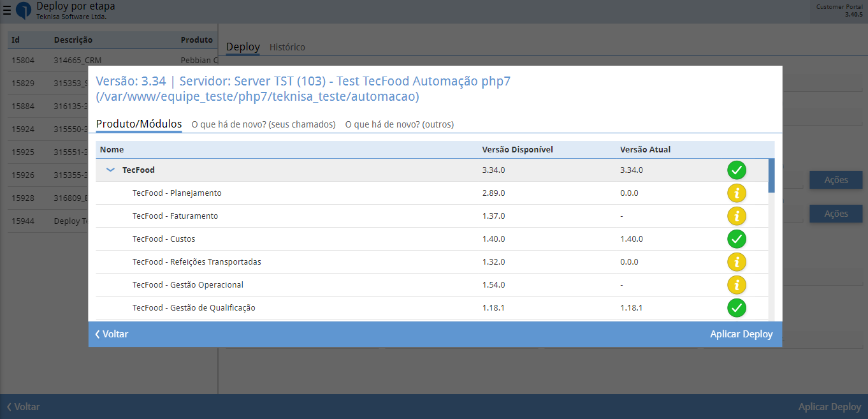Click Voltar in the bottom page bar
The image size is (868, 419).
point(23,407)
